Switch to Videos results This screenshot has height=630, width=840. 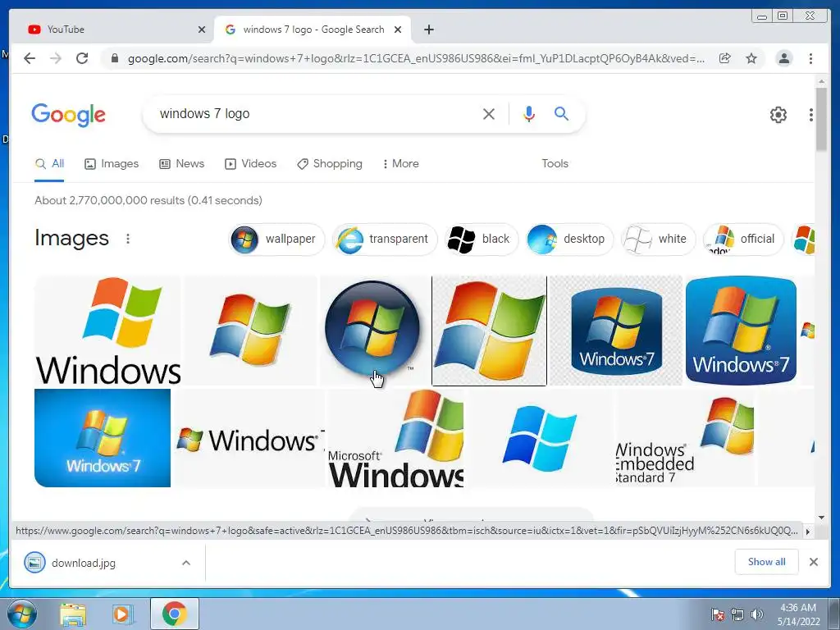point(250,164)
